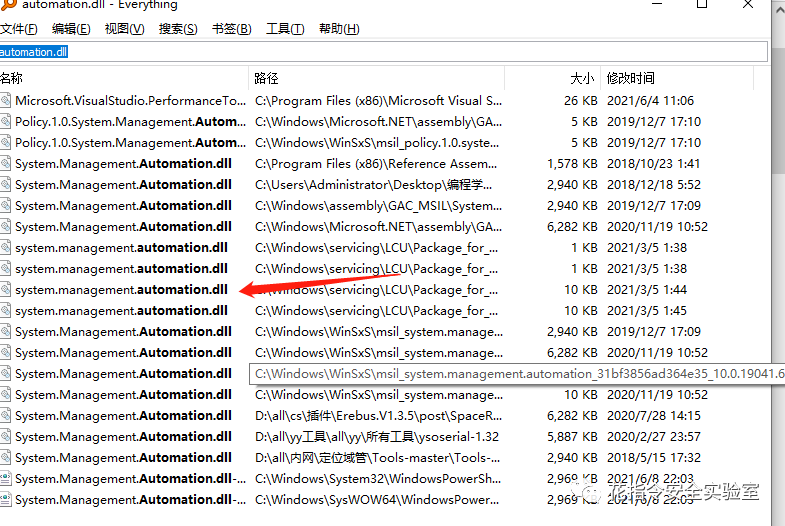Open the 文件(F) menu
This screenshot has width=785, height=526.
(19, 29)
